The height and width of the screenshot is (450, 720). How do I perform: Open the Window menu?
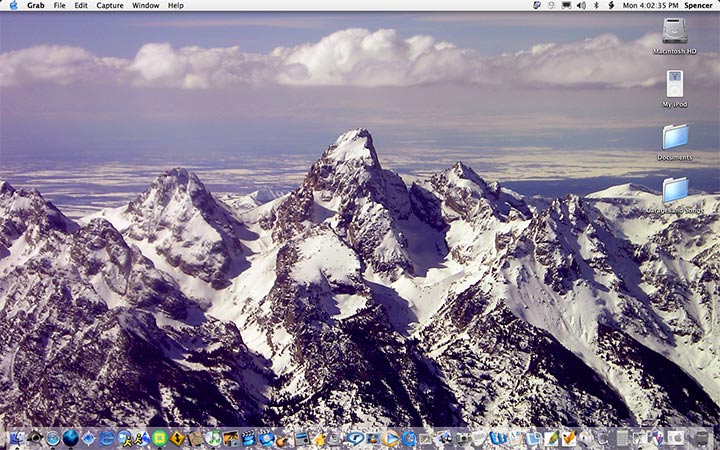point(146,6)
